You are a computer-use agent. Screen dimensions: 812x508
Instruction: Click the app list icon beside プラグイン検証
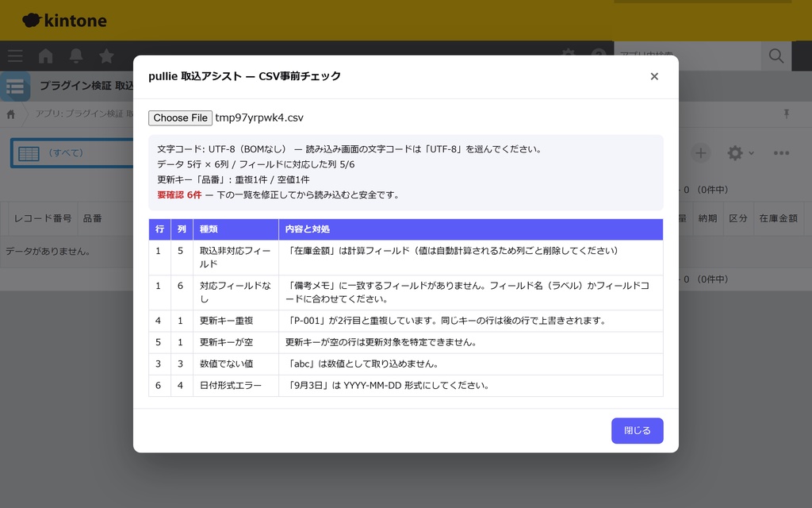coord(15,87)
